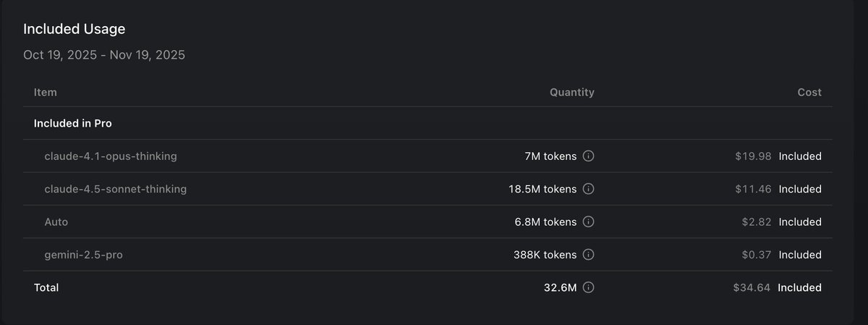Show info for 388K tokens quantity

pyautogui.click(x=589, y=255)
